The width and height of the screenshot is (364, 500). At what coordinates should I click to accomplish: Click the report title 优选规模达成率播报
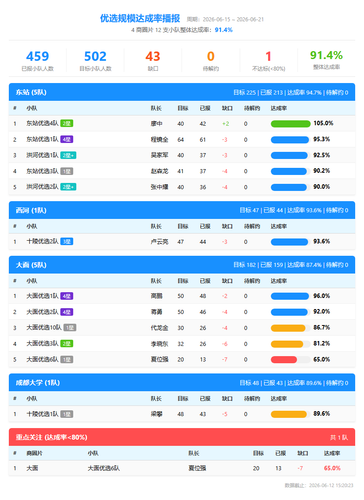[x=140, y=18]
